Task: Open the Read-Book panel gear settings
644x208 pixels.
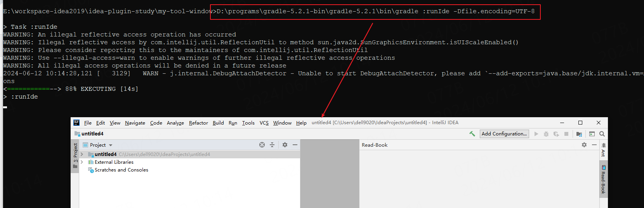Action: [584, 145]
